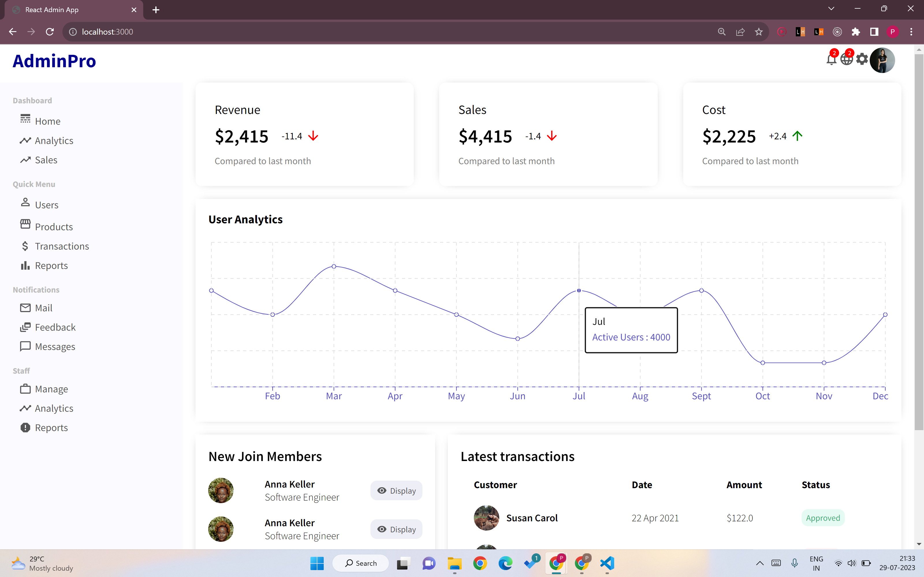Open the settings gear icon
This screenshot has width=924, height=577.
[x=862, y=59]
